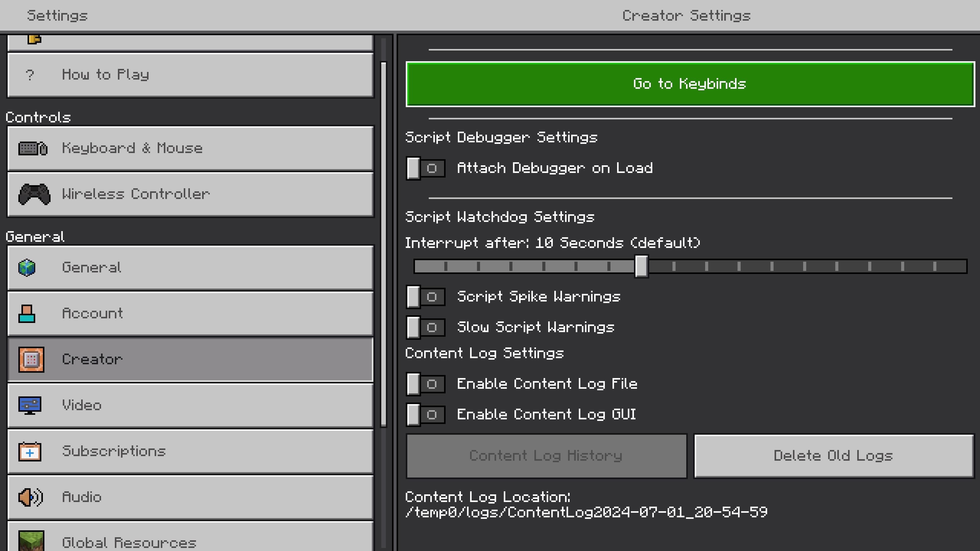Click Delete Old Logs button
Screen dimensions: 980x551
(833, 456)
